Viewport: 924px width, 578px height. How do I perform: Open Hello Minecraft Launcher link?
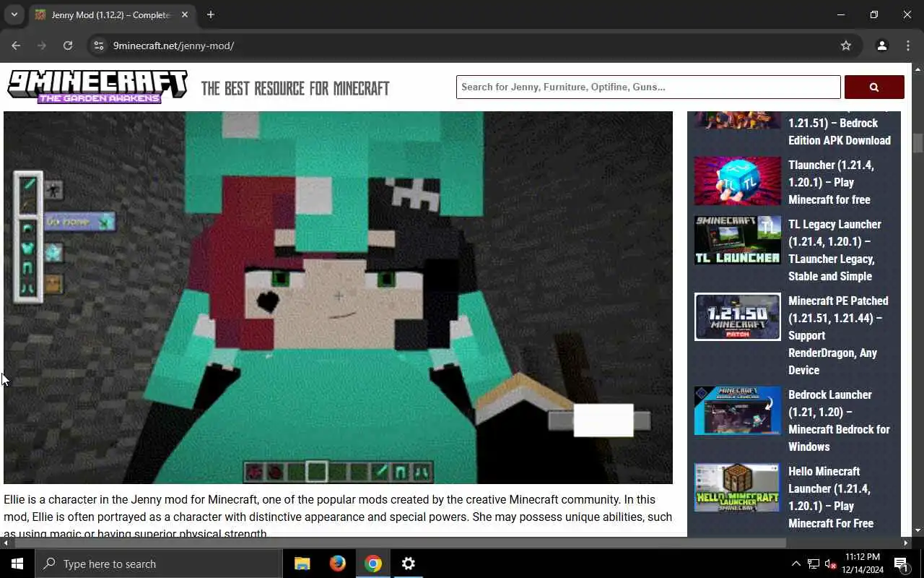tap(831, 497)
